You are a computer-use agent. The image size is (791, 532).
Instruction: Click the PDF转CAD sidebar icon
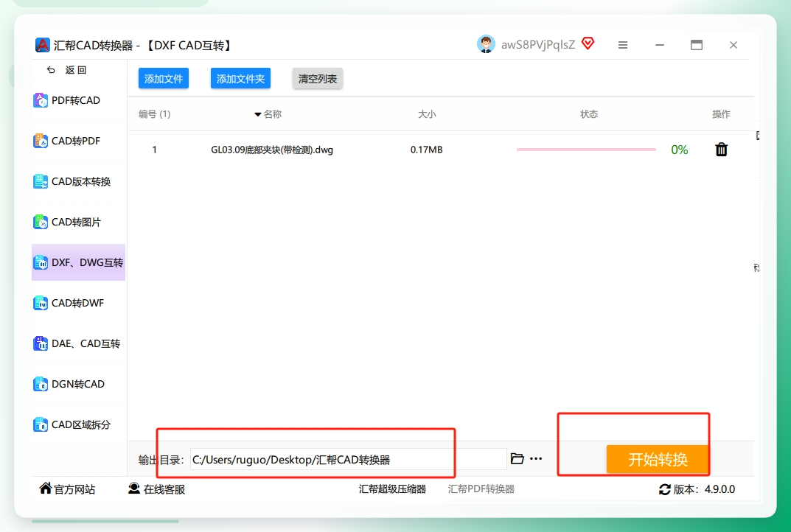point(41,100)
